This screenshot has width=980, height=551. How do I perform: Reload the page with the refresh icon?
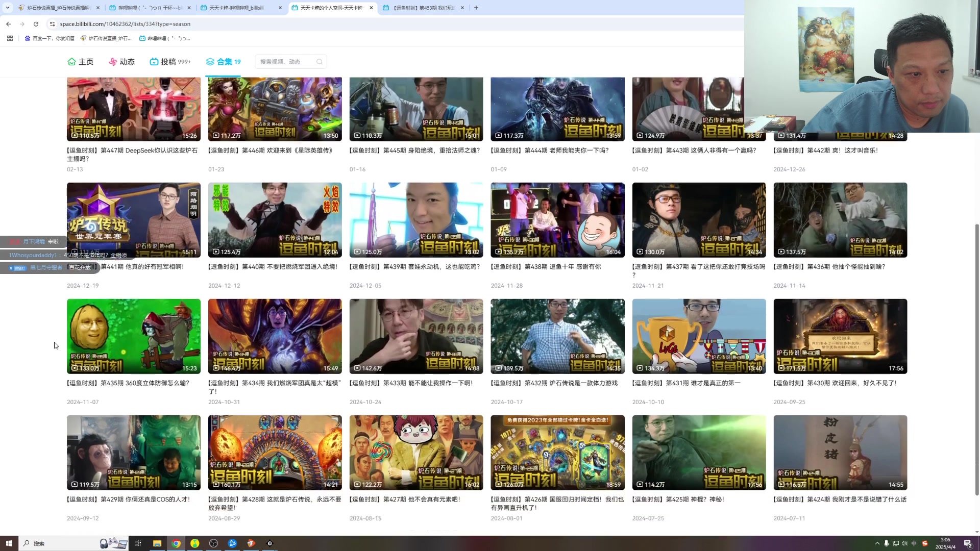pos(36,24)
